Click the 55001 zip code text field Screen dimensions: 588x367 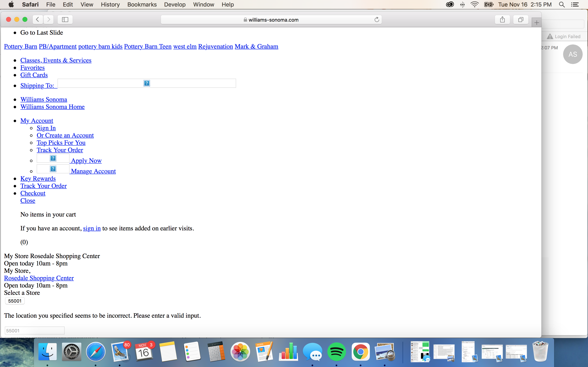click(35, 331)
